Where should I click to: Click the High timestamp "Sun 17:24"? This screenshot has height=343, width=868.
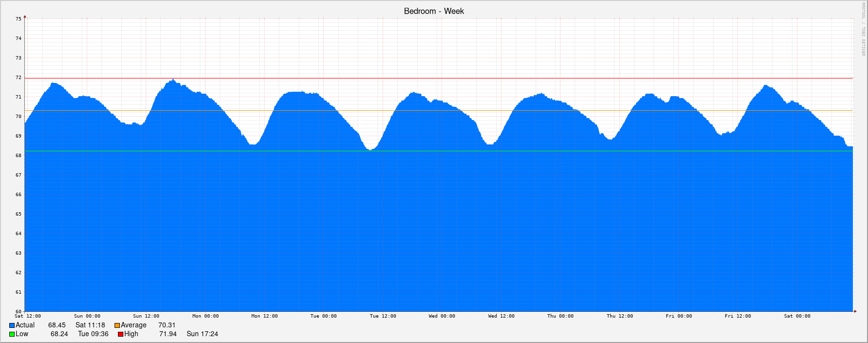tap(202, 334)
